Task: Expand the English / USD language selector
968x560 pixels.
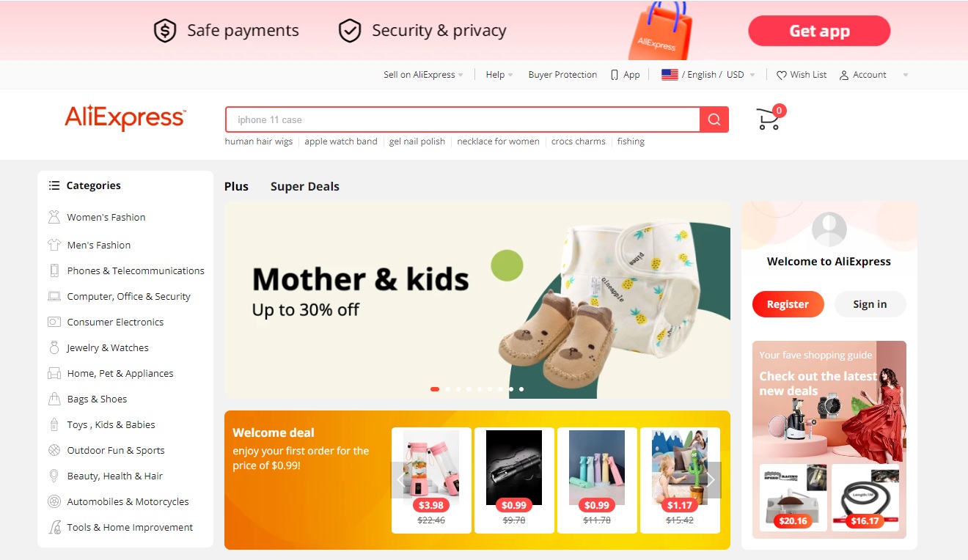Action: tap(708, 75)
